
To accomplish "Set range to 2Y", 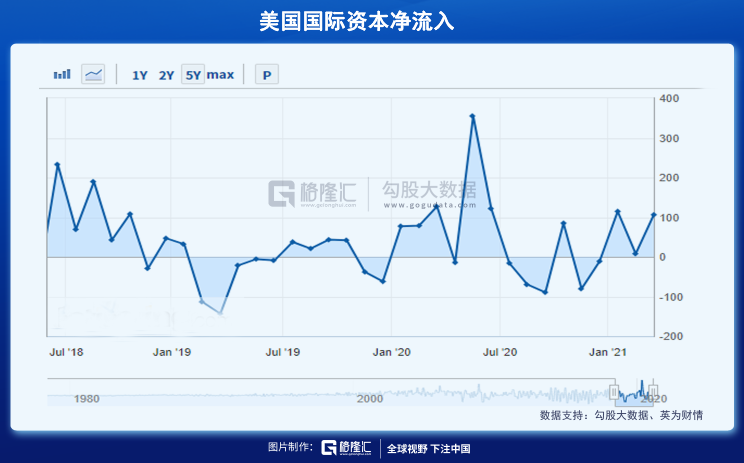I will point(166,75).
